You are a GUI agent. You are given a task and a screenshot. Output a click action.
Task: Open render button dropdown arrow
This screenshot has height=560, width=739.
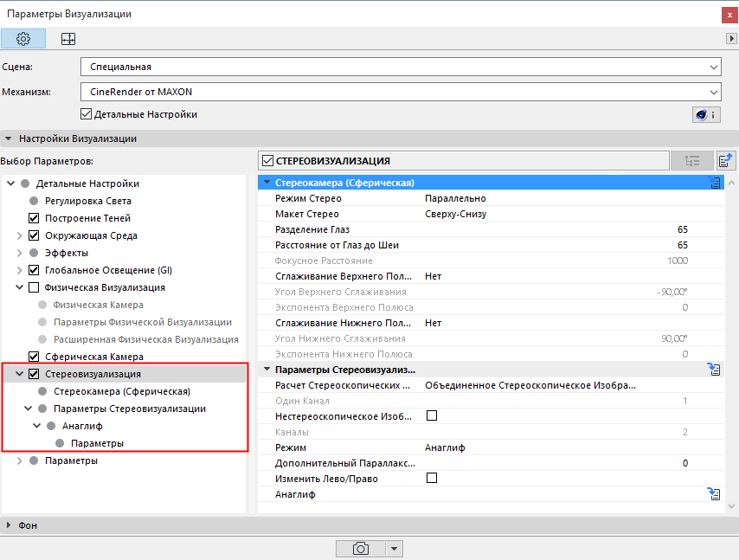pyautogui.click(x=394, y=549)
